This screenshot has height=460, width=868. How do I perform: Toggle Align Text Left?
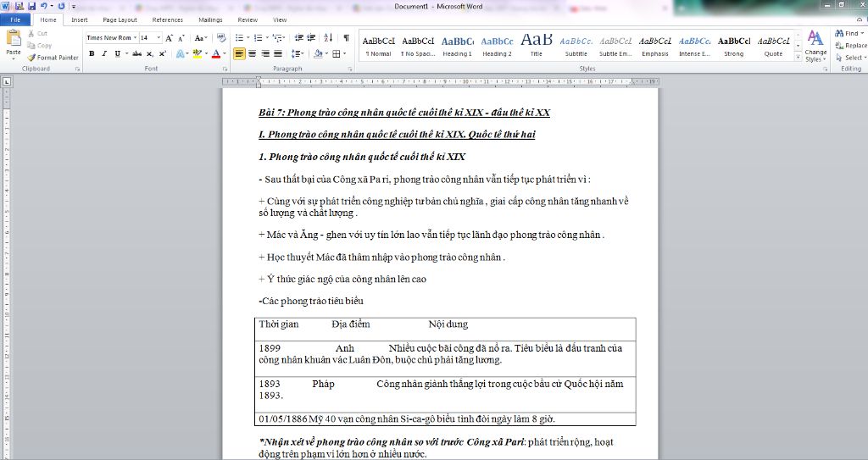point(239,53)
